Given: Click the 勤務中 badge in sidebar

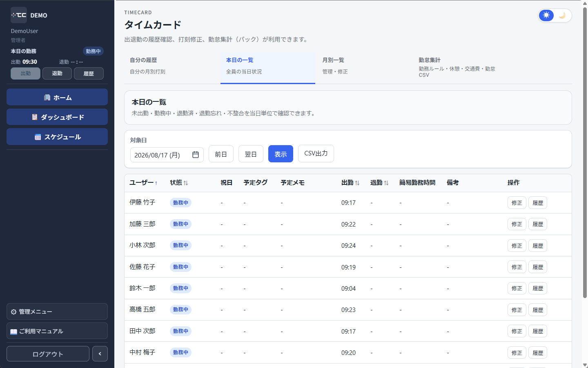Looking at the screenshot, I should pyautogui.click(x=93, y=51).
